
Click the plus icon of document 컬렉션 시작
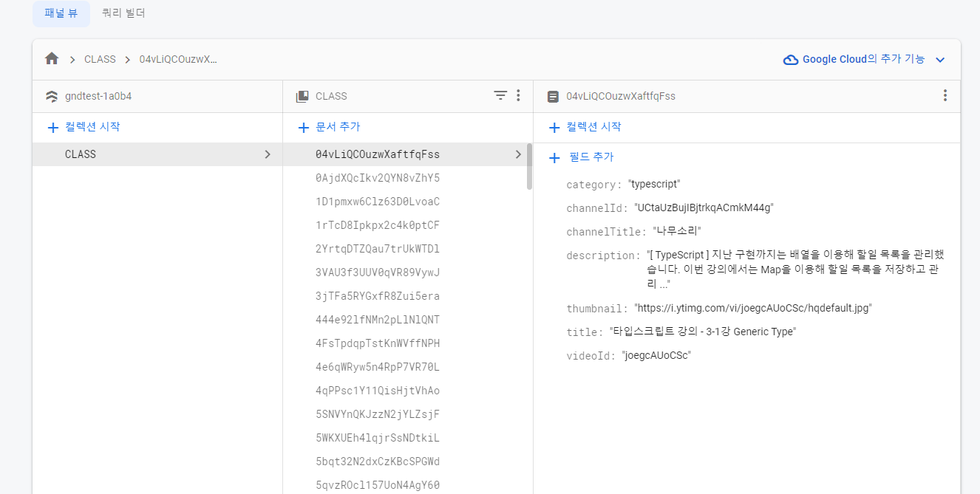(554, 127)
